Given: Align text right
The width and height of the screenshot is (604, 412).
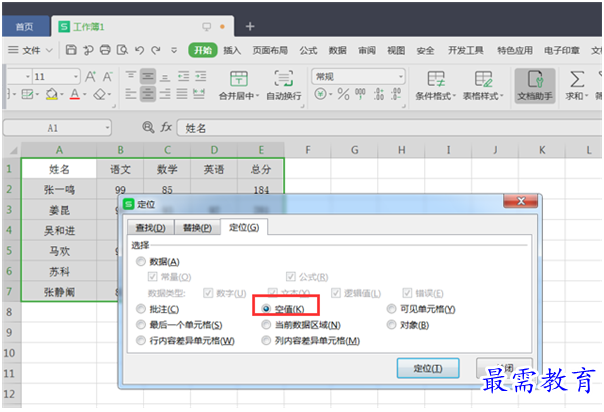Looking at the screenshot, I should click(165, 94).
